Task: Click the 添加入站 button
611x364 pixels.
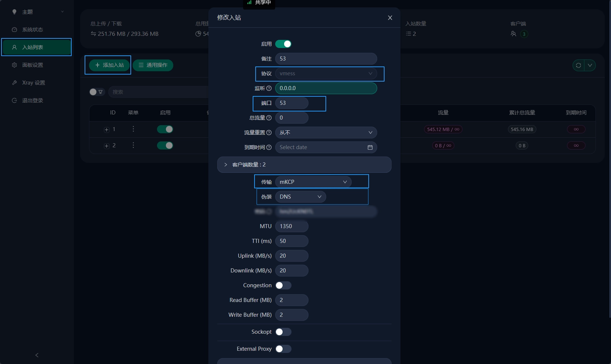Action: [109, 65]
